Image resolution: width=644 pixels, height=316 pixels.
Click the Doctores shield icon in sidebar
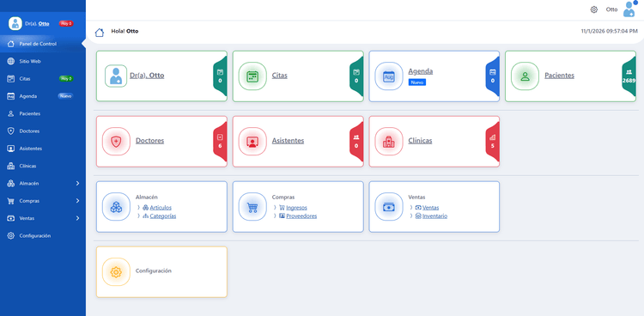[11, 131]
